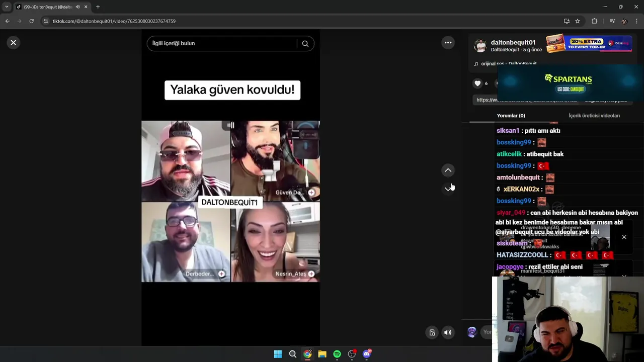Open Discord from the taskbar

(x=367, y=354)
